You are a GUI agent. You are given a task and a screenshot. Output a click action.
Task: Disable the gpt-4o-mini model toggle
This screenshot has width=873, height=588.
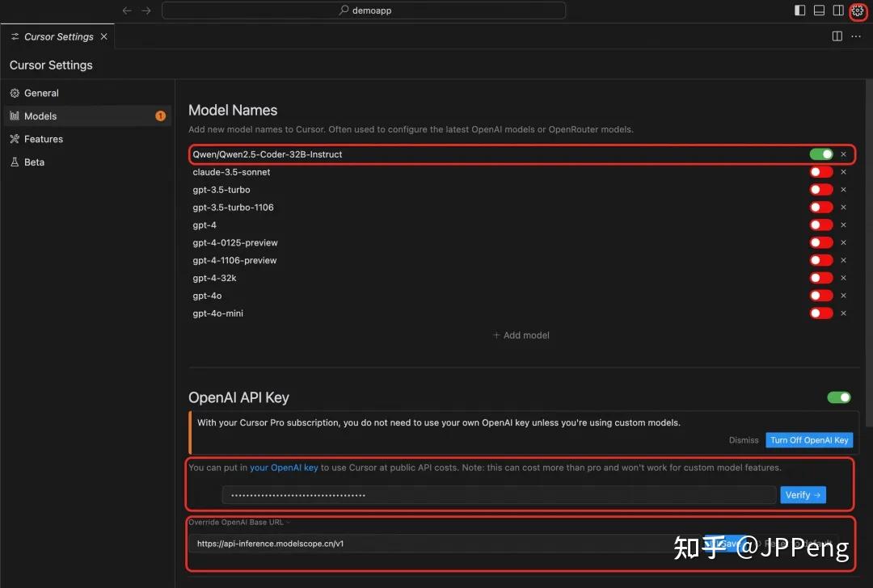click(x=820, y=313)
